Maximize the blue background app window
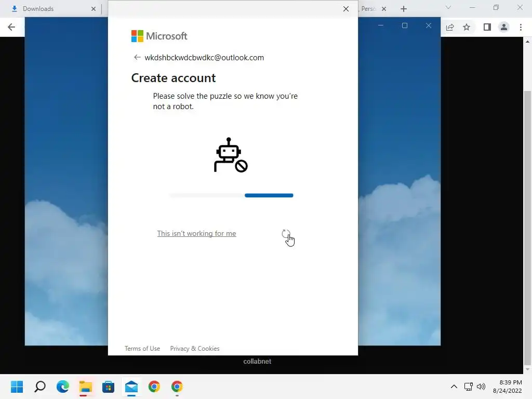The image size is (532, 399). tap(404, 25)
